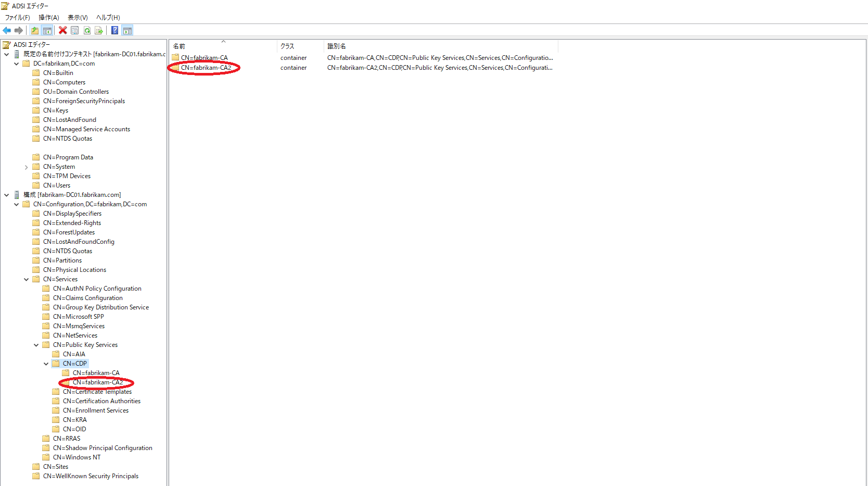Export the list via toolbar icon

tap(99, 30)
